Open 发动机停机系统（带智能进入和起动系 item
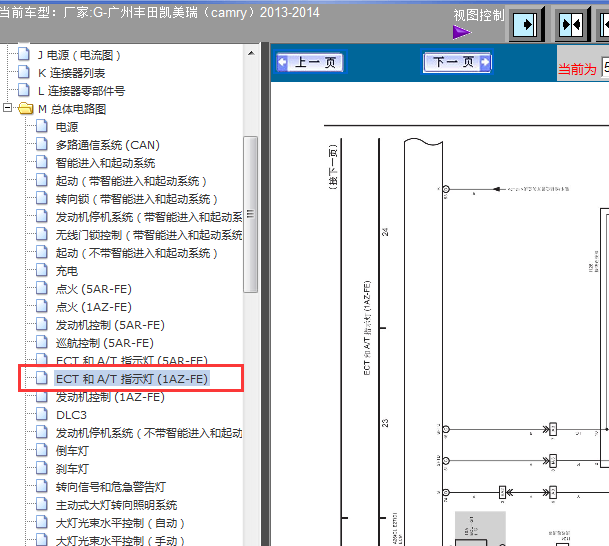 click(x=149, y=217)
